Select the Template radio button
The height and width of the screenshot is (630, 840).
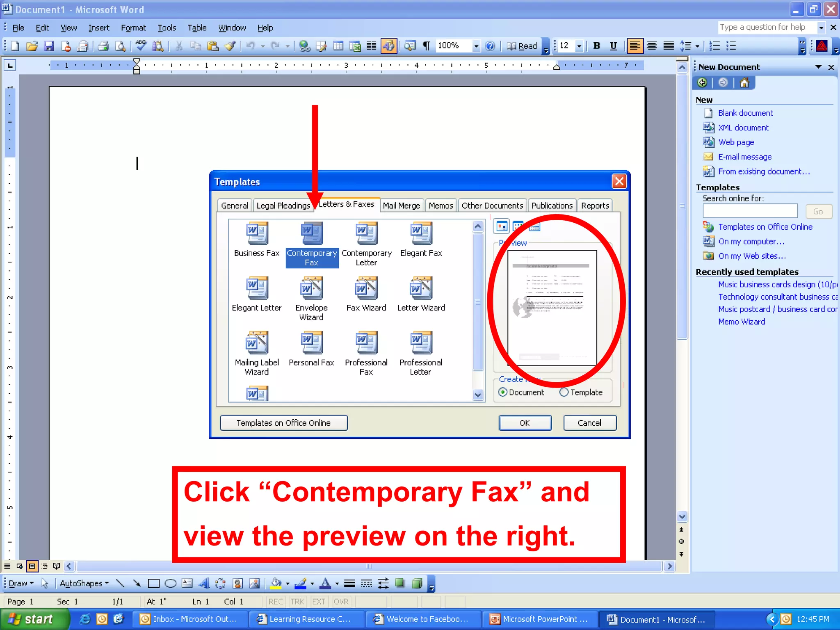click(564, 392)
